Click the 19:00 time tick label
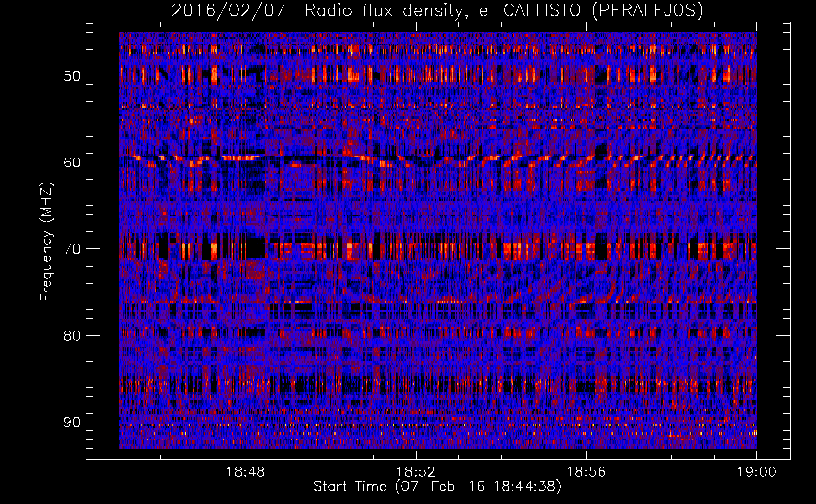Image resolution: width=816 pixels, height=504 pixels. pos(756,472)
